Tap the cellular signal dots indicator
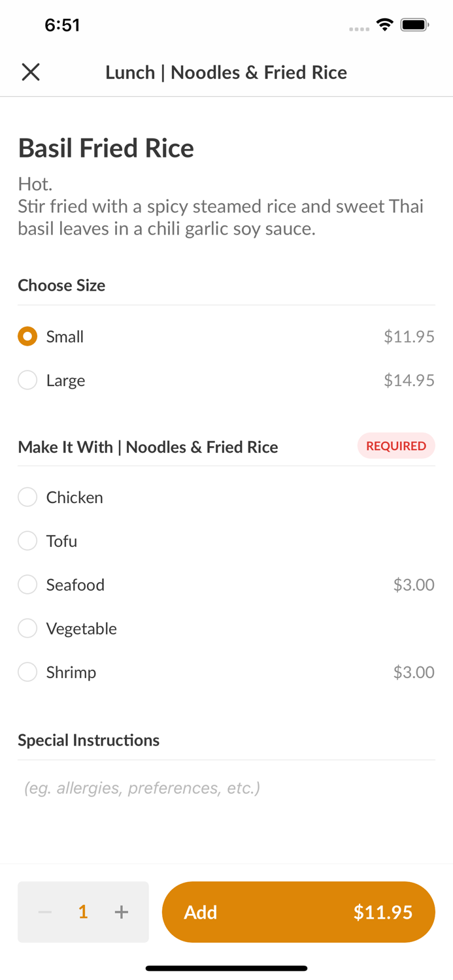This screenshot has width=453, height=980. pyautogui.click(x=359, y=29)
